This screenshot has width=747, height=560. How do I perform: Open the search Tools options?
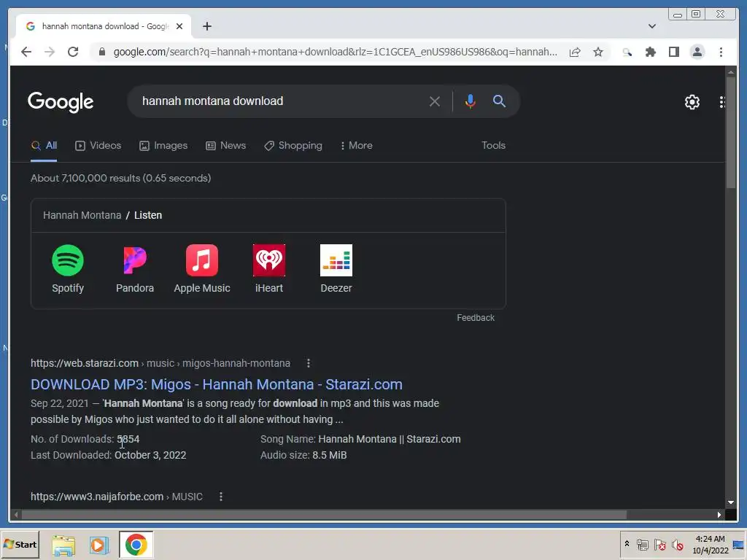(493, 146)
